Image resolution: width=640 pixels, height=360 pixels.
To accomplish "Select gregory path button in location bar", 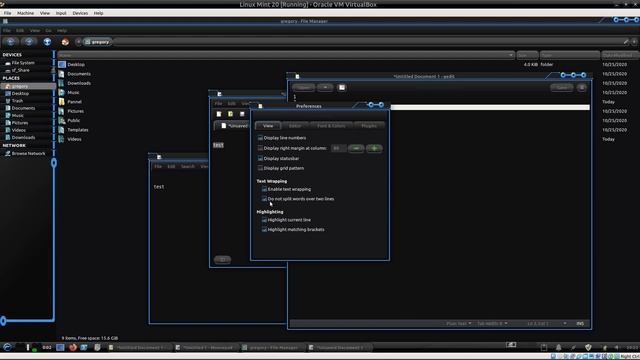I will coord(97,42).
